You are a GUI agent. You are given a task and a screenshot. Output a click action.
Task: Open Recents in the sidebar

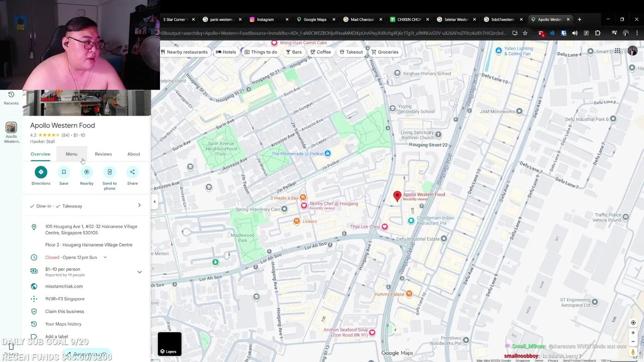[x=11, y=98]
